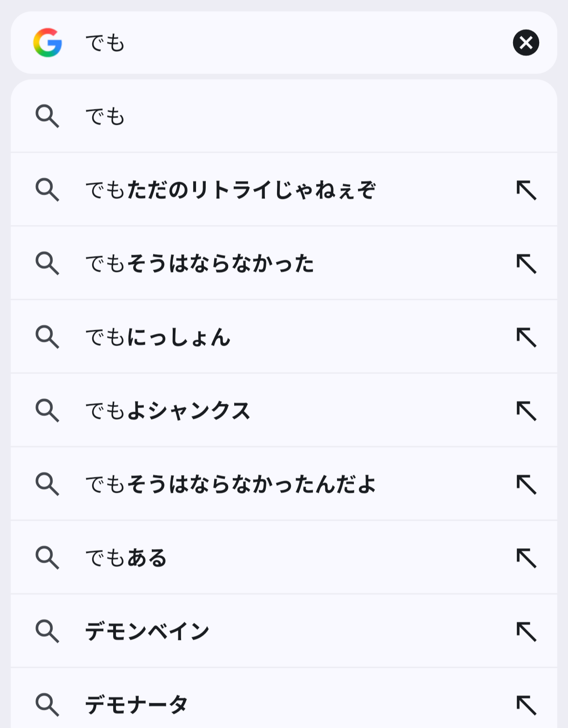Click the Google logo icon
The height and width of the screenshot is (728, 568).
coord(47,43)
